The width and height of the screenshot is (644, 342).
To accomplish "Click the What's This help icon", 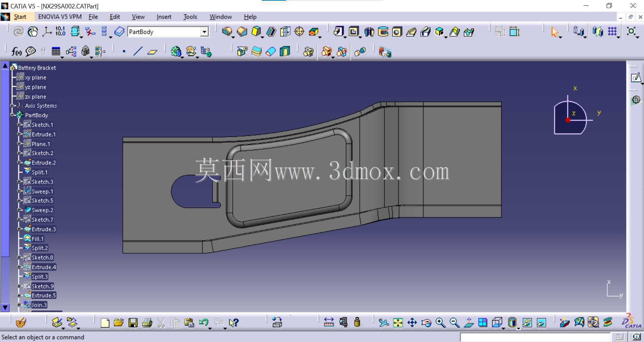I will (x=234, y=323).
